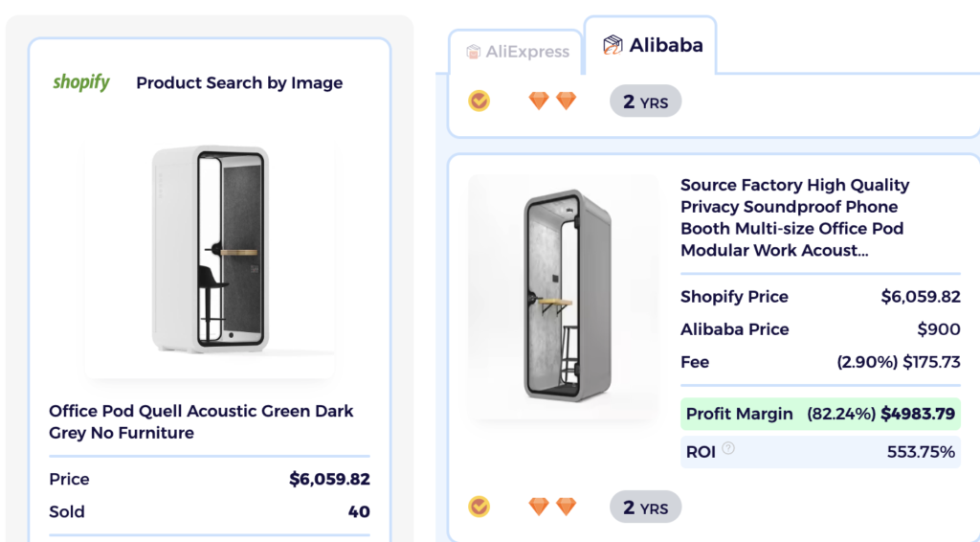Image resolution: width=980 pixels, height=542 pixels.
Task: Click the 2 YRS badge under the tabs
Action: click(x=645, y=101)
